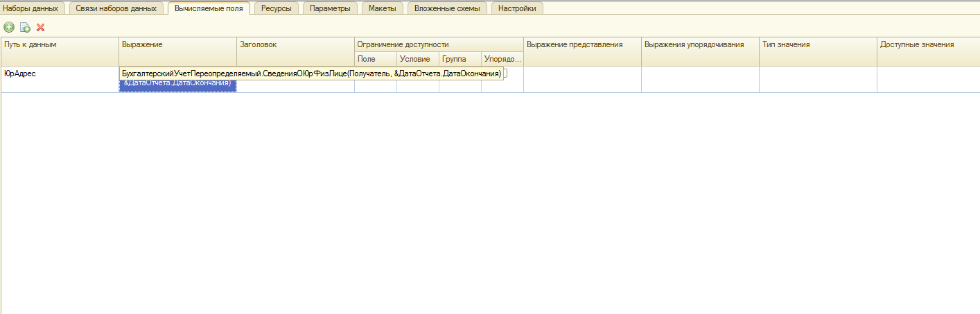980x314 pixels.
Task: Go to the Ресурсы tab
Action: (x=277, y=8)
